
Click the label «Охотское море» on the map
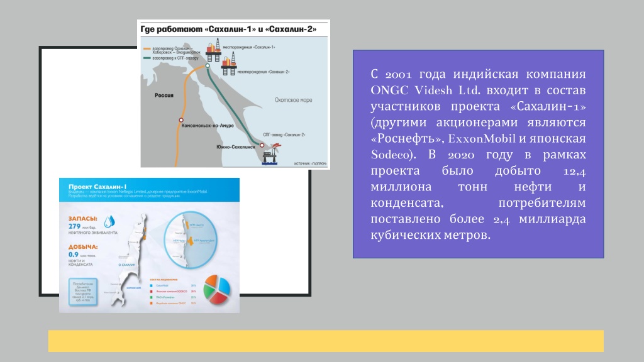click(x=293, y=100)
